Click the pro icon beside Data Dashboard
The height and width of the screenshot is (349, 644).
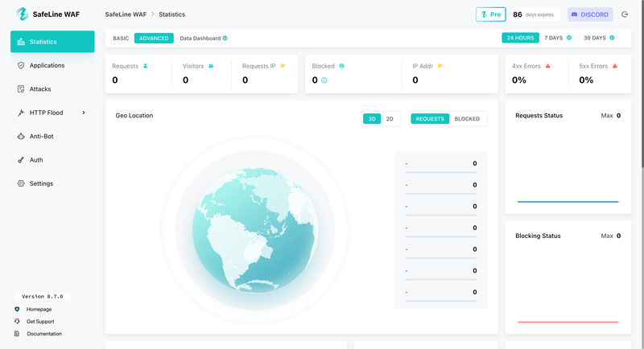[x=225, y=38]
